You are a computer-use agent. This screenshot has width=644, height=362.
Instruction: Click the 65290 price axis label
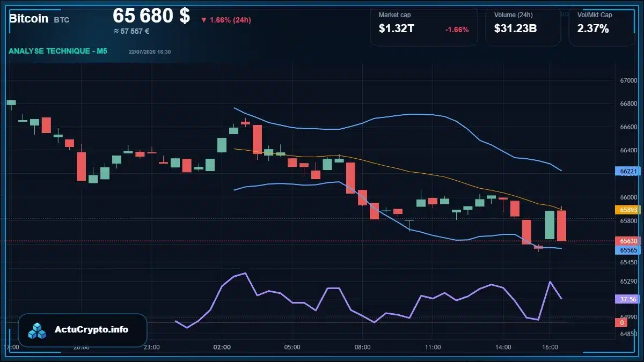(628, 281)
